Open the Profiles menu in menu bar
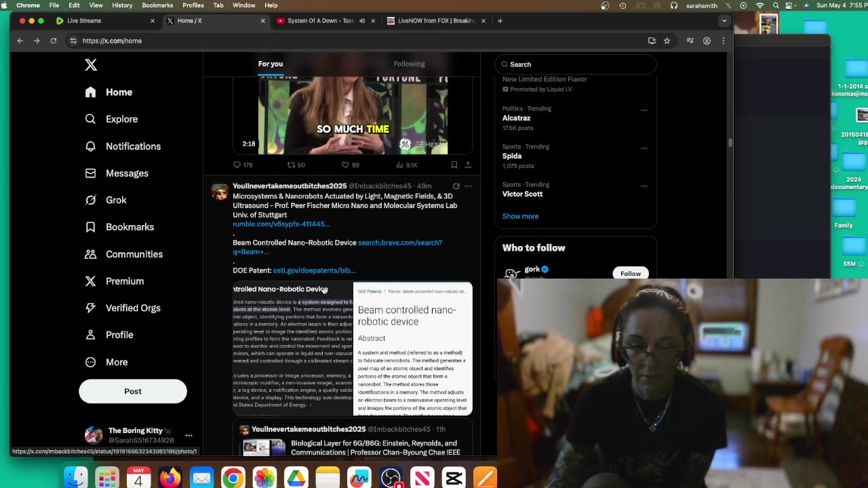868x488 pixels. click(193, 5)
